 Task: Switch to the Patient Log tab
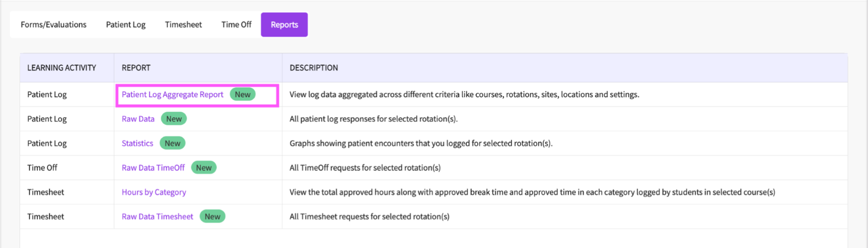[x=125, y=24]
